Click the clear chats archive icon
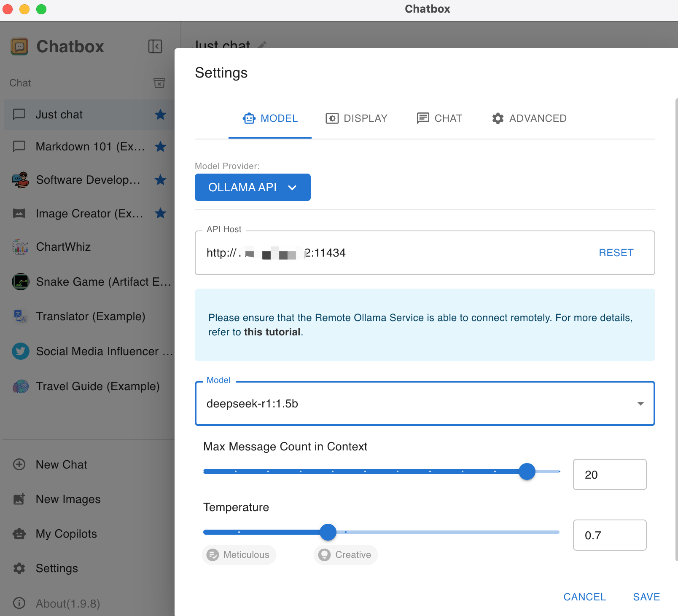Screen dimensions: 678x616 pyautogui.click(x=159, y=83)
